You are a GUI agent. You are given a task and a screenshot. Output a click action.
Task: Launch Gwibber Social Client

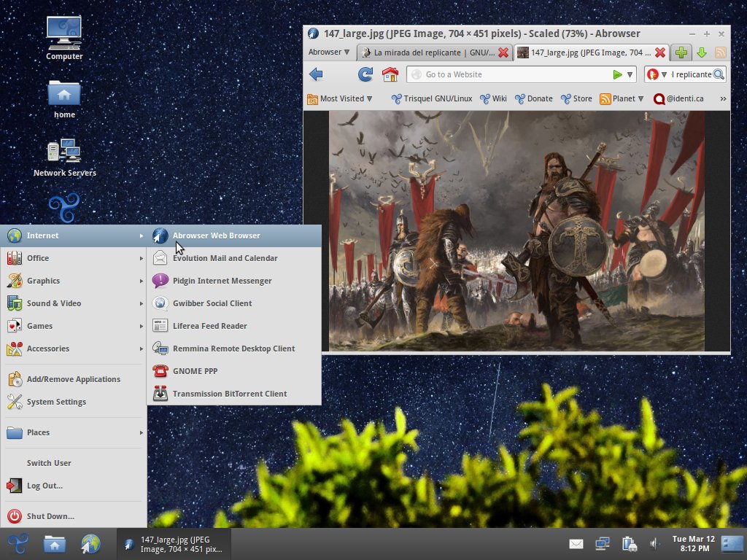pyautogui.click(x=234, y=303)
